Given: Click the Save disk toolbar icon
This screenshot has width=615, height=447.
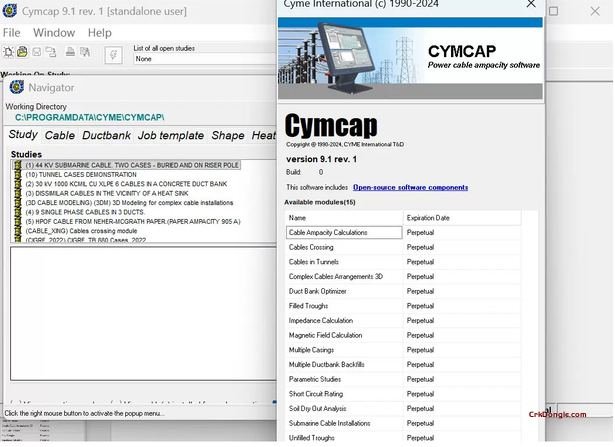Looking at the screenshot, I should point(36,52).
